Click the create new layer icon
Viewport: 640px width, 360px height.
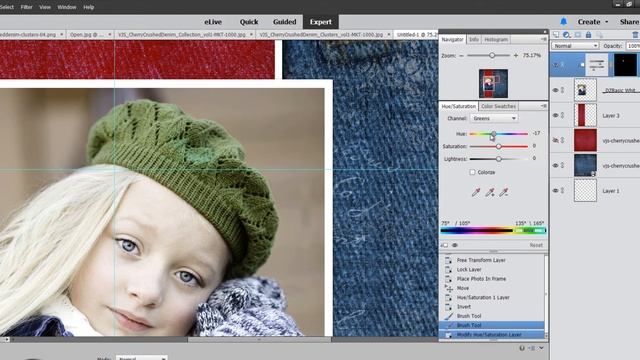point(556,35)
